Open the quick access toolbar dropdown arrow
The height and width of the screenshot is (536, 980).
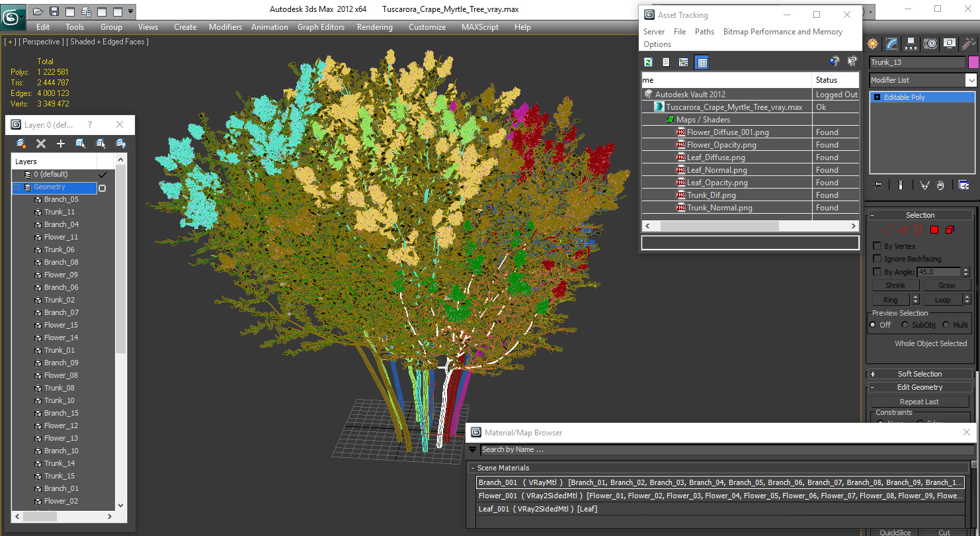pos(130,11)
